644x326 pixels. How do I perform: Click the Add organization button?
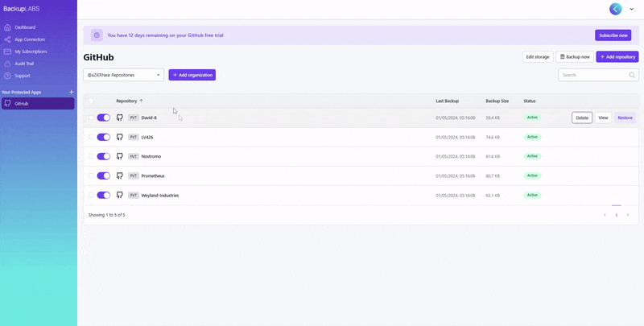[192, 75]
